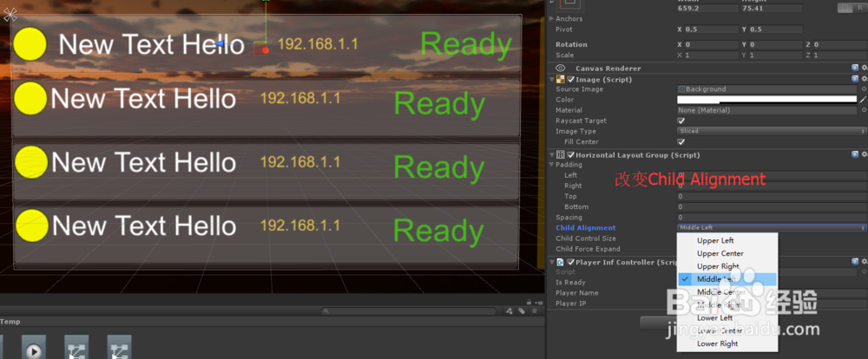The width and height of the screenshot is (868, 359).
Task: Collapse the Horizontal Layout Group component
Action: click(x=551, y=155)
